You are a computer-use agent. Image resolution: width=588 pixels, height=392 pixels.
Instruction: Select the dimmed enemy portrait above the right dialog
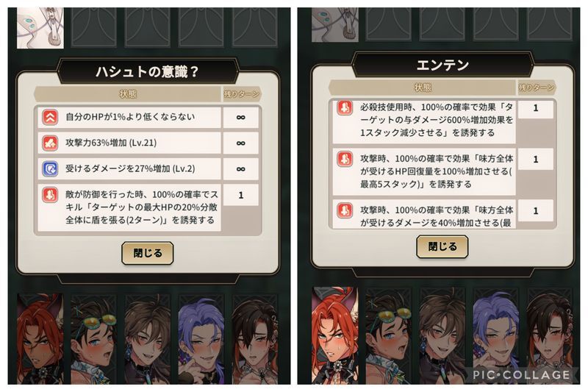click(335, 24)
